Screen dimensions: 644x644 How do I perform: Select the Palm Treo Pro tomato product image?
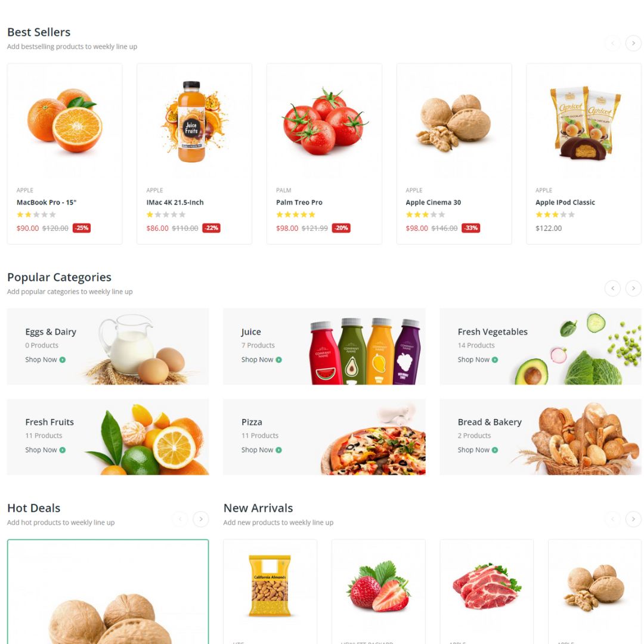(324, 122)
